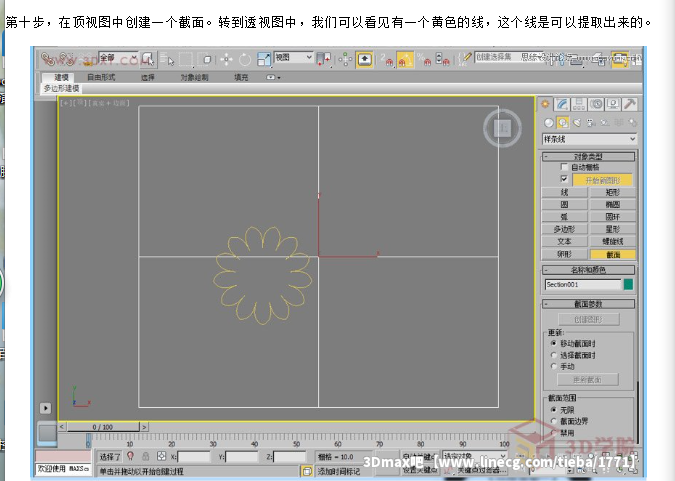Click the Select and Link chain icon

47,59
